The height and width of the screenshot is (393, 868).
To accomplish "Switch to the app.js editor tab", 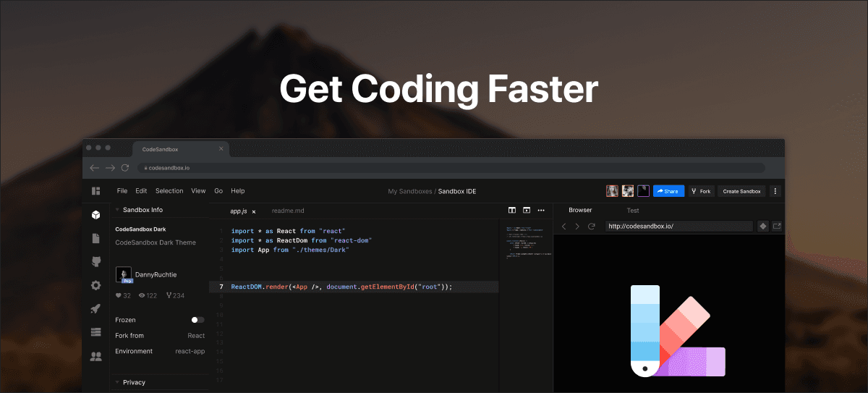I will tap(239, 211).
